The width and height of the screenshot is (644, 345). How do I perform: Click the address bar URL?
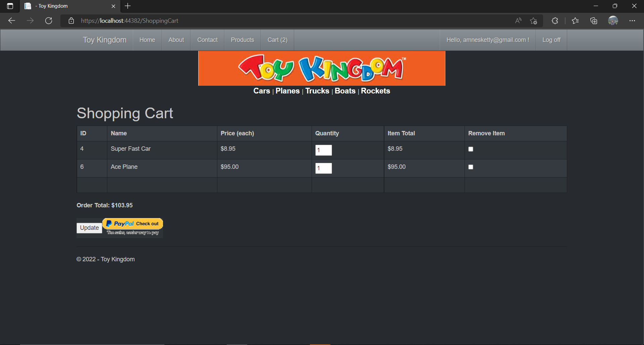(x=129, y=21)
